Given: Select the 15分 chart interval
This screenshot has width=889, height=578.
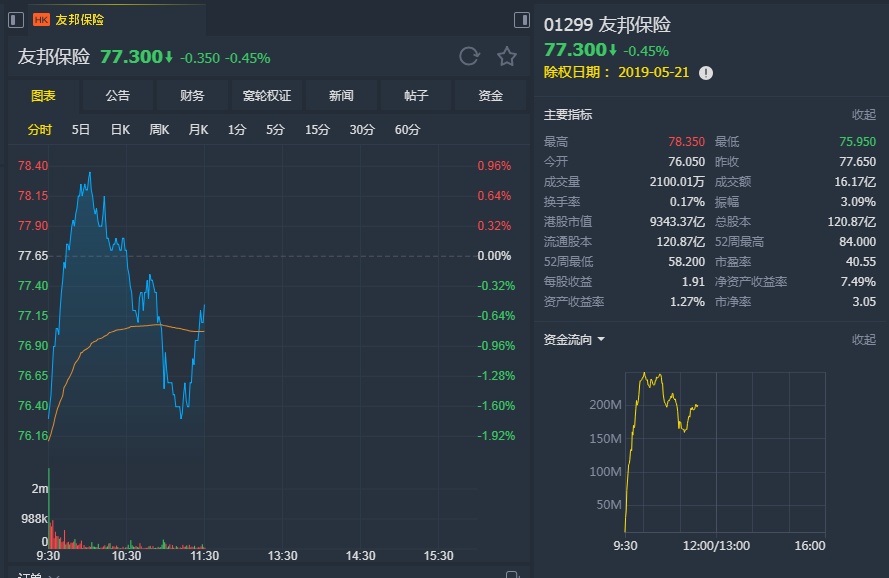Looking at the screenshot, I should point(317,130).
